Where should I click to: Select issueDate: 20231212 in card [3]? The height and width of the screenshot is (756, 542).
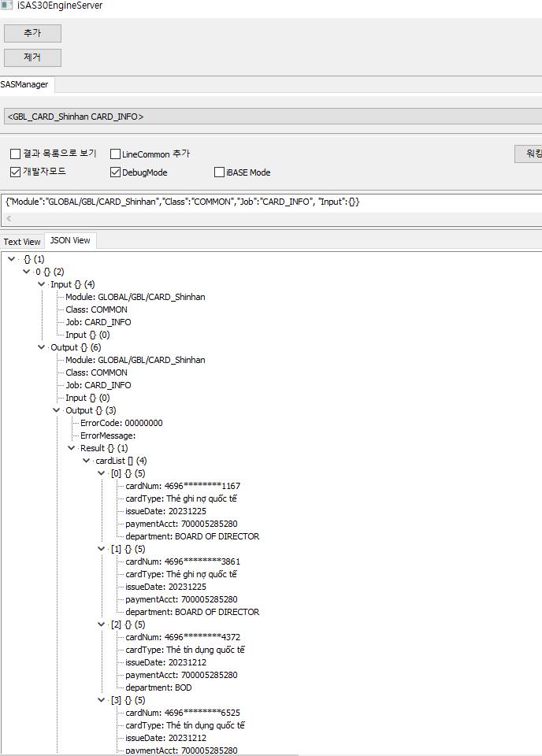click(166, 738)
